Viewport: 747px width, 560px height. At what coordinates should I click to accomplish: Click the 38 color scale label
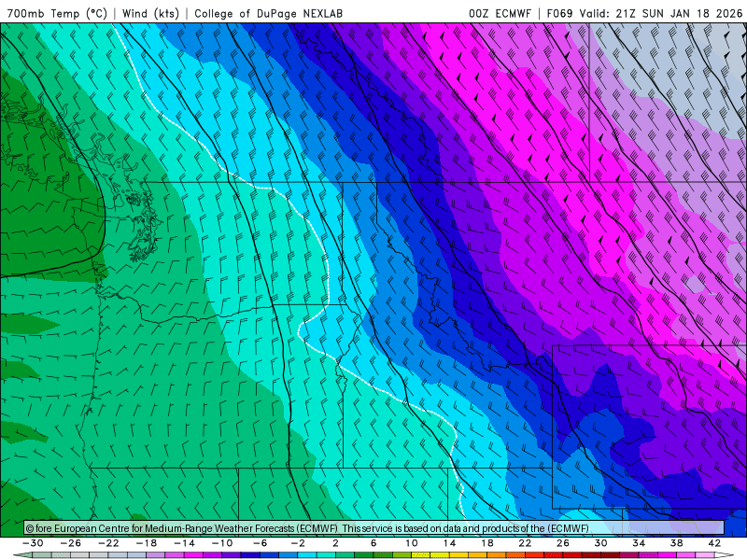tap(676, 543)
